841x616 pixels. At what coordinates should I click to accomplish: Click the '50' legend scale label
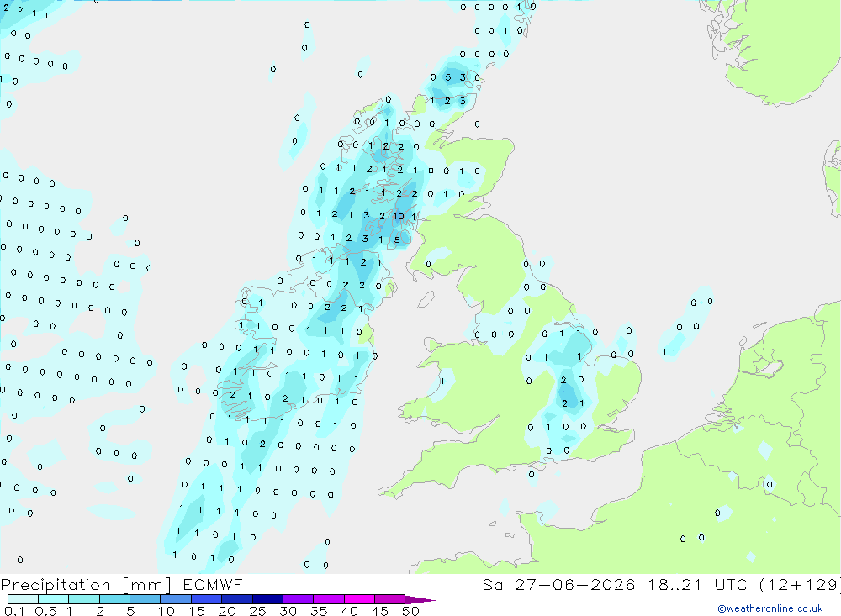[410, 611]
